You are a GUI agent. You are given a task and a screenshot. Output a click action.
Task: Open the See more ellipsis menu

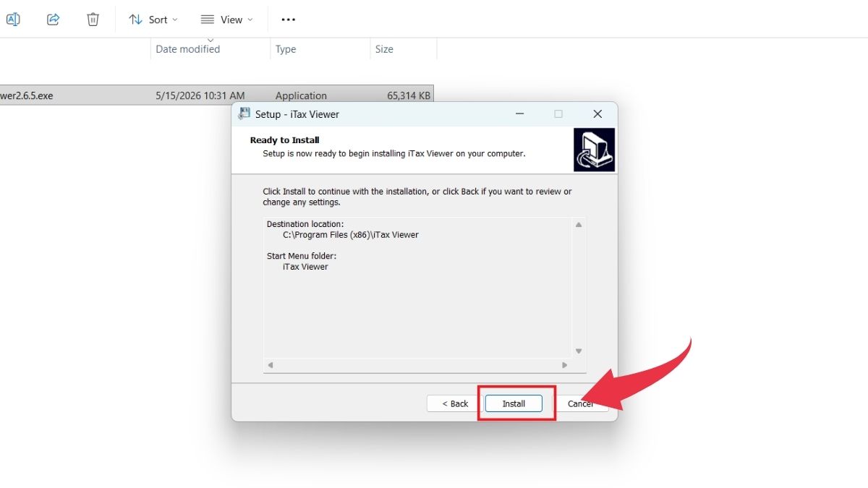[x=288, y=20]
